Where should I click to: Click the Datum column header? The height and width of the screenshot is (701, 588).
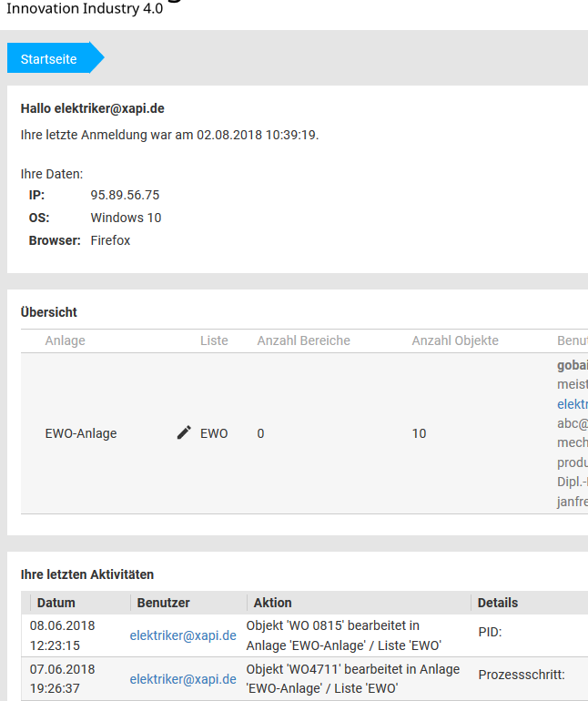point(56,603)
